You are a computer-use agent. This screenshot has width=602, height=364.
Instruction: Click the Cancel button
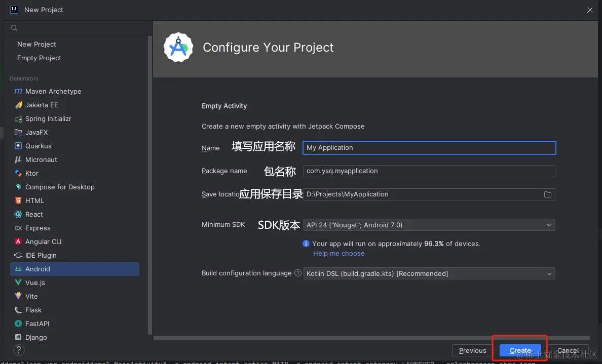click(568, 350)
